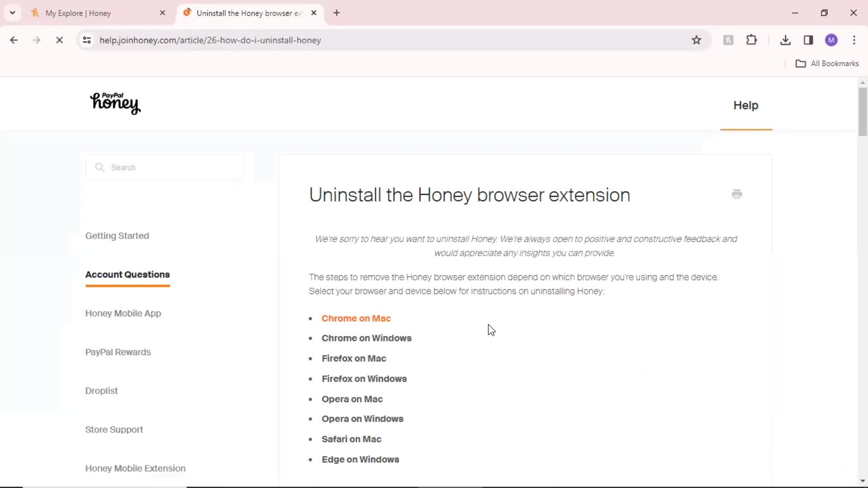
Task: Click the search magnifier icon
Action: (99, 167)
